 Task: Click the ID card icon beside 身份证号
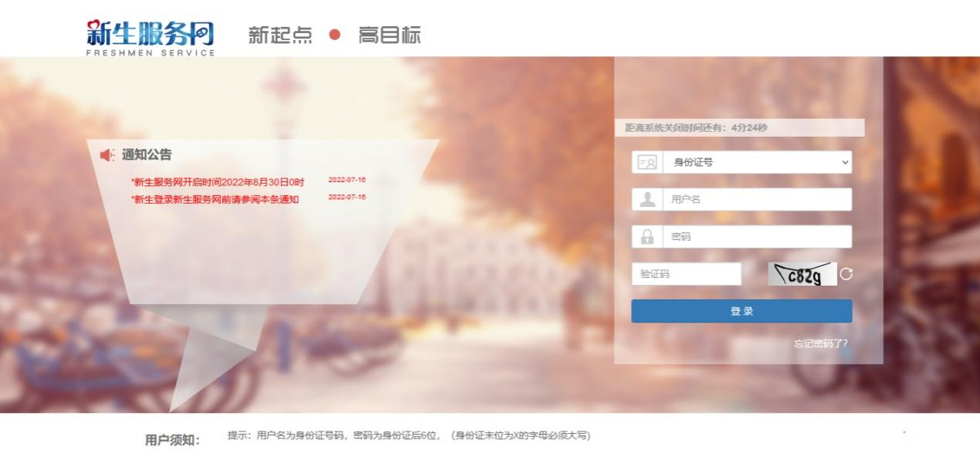pyautogui.click(x=647, y=162)
